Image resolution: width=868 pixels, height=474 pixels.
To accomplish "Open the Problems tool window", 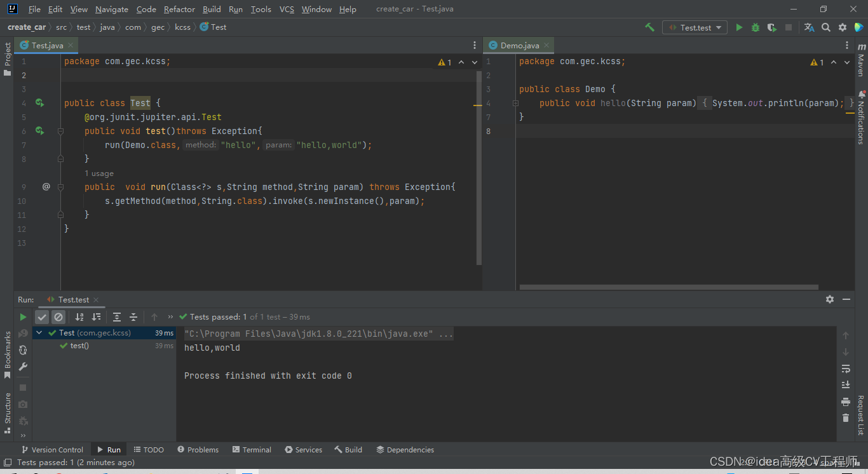I will click(198, 450).
